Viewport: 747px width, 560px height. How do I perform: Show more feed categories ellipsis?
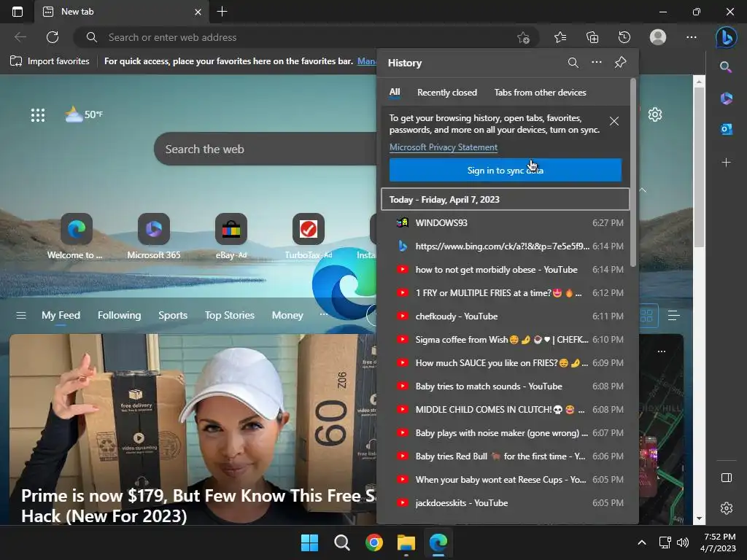click(x=324, y=314)
